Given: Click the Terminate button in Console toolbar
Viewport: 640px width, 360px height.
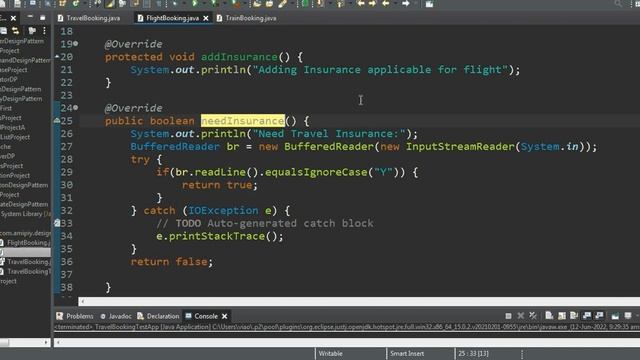Looking at the screenshot, I should coord(508,316).
